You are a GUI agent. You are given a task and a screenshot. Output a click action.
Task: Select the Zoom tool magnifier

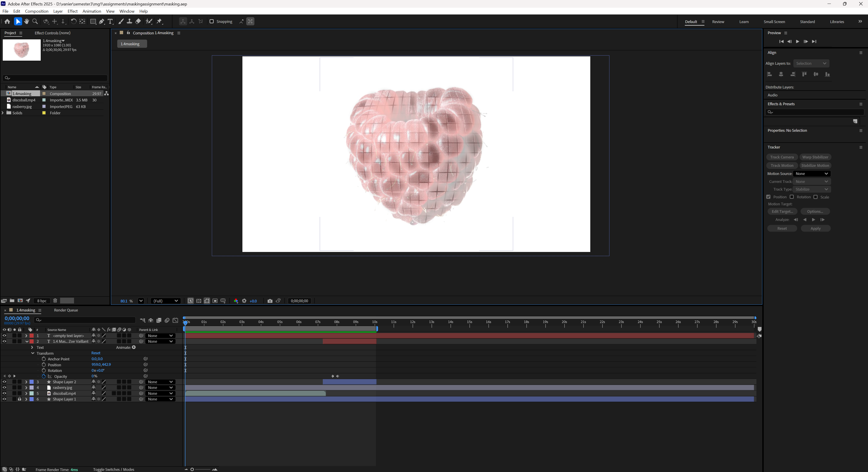[x=35, y=22]
